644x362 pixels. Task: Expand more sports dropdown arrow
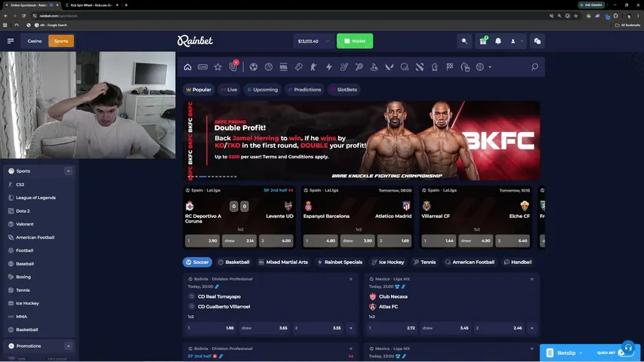click(x=490, y=67)
